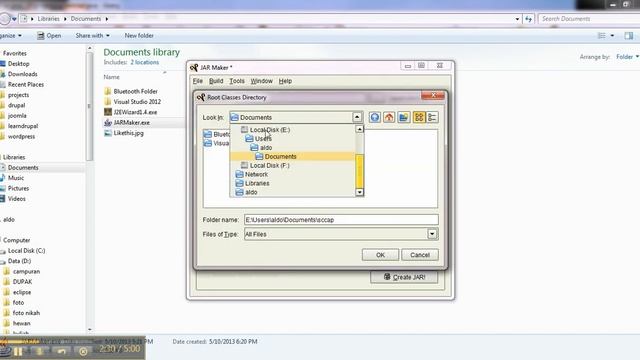Open the view options dropdown arrow in Explorer
Viewport: 640px width, 360px height.
click(x=612, y=36)
